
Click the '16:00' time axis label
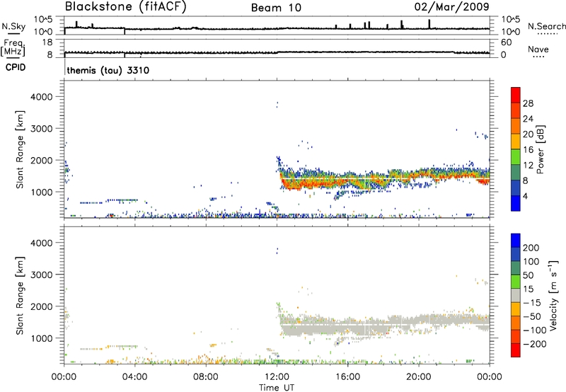pyautogui.click(x=347, y=377)
